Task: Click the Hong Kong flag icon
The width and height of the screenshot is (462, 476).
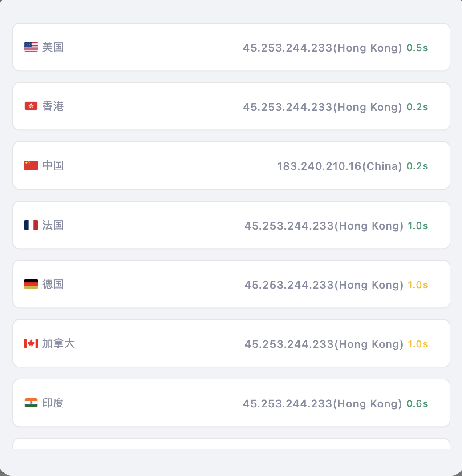Action: tap(31, 106)
